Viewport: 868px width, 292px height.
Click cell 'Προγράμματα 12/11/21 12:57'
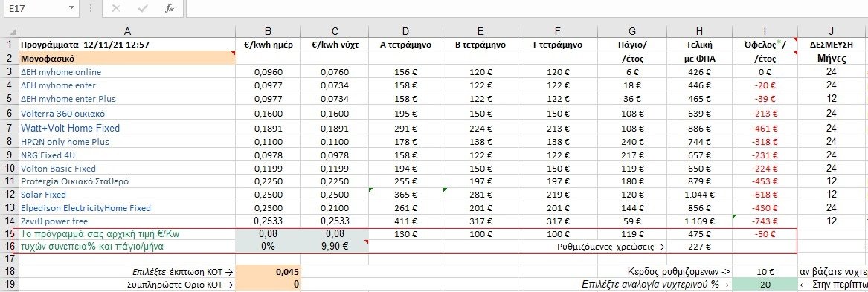coord(127,45)
